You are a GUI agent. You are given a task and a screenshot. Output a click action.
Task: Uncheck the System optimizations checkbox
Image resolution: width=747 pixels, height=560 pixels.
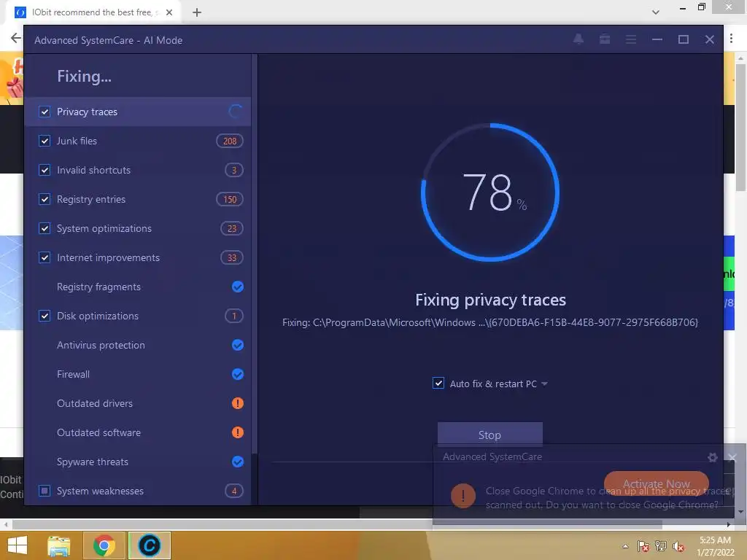click(x=44, y=228)
